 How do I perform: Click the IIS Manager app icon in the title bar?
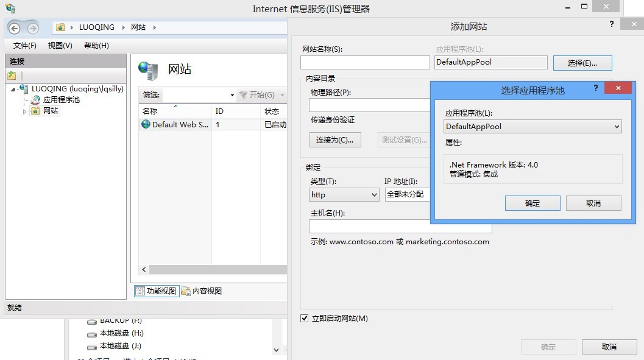pos(10,8)
